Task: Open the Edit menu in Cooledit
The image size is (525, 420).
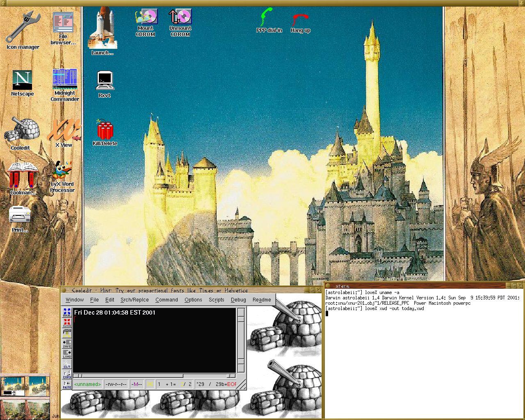Action: click(x=110, y=300)
